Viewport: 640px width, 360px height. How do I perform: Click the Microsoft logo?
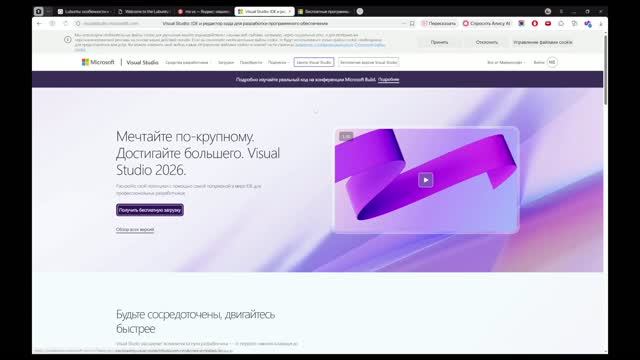pos(98,62)
